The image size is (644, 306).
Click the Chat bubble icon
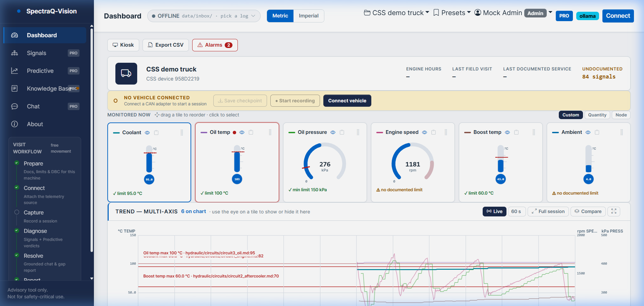(x=14, y=106)
